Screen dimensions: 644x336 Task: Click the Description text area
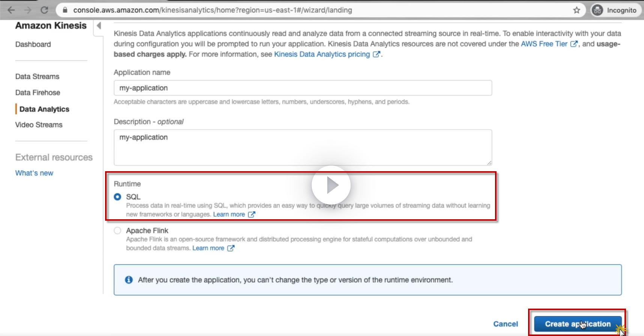tap(302, 147)
